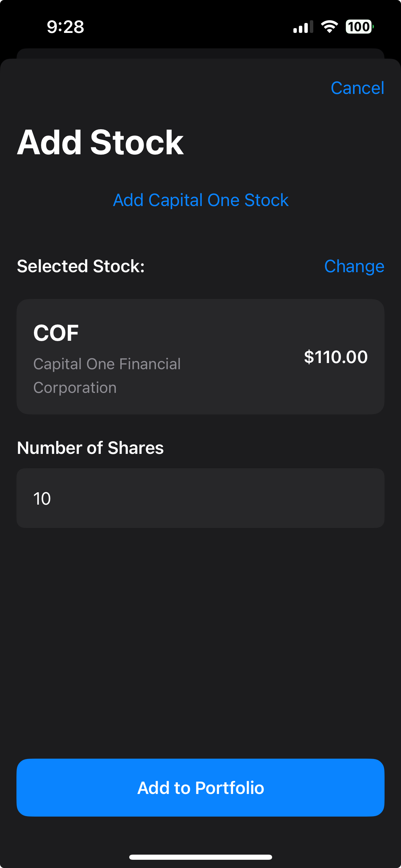
Task: Tap the 9:28 clock in status bar
Action: pyautogui.click(x=65, y=27)
